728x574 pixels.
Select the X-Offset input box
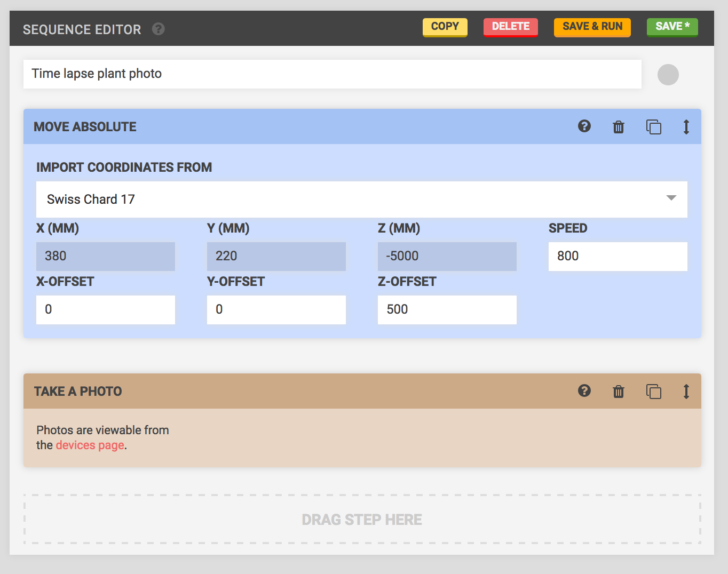pyautogui.click(x=105, y=309)
